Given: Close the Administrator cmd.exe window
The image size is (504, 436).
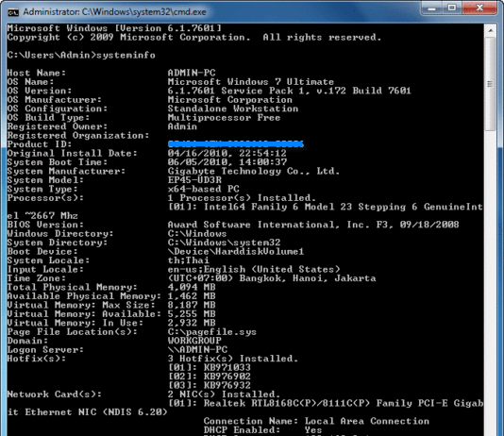Looking at the screenshot, I should (x=479, y=8).
